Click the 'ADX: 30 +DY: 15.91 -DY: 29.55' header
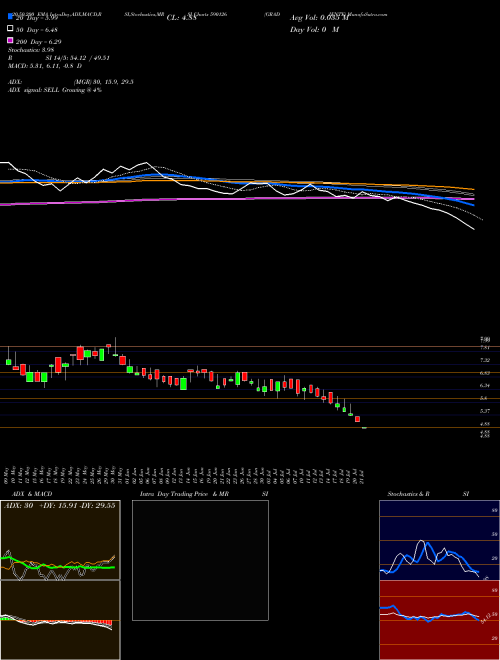This screenshot has width=500, height=660. (x=60, y=506)
